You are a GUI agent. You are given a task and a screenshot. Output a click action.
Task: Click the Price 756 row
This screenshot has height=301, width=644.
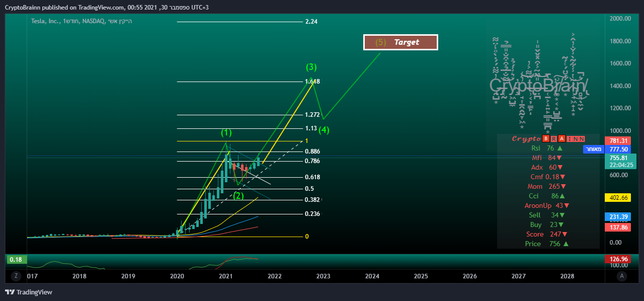coord(547,244)
